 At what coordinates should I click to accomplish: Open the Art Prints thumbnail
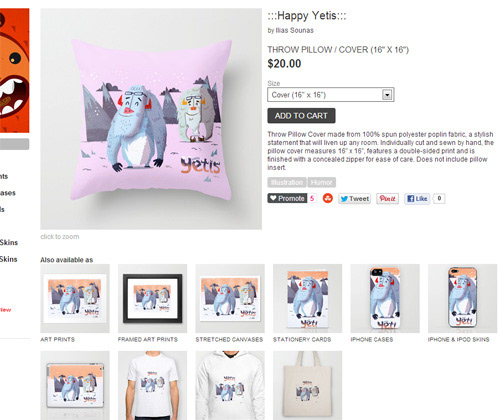click(x=75, y=298)
